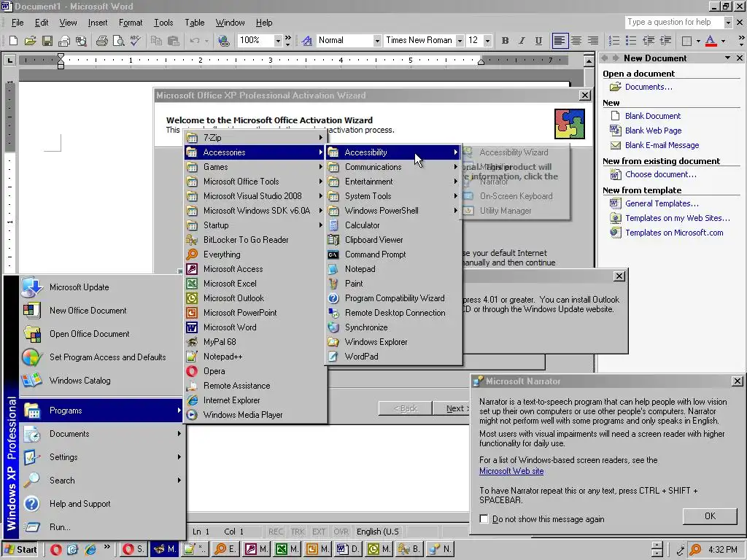This screenshot has width=747, height=560.
Task: Click the Start button
Action: coord(21,549)
